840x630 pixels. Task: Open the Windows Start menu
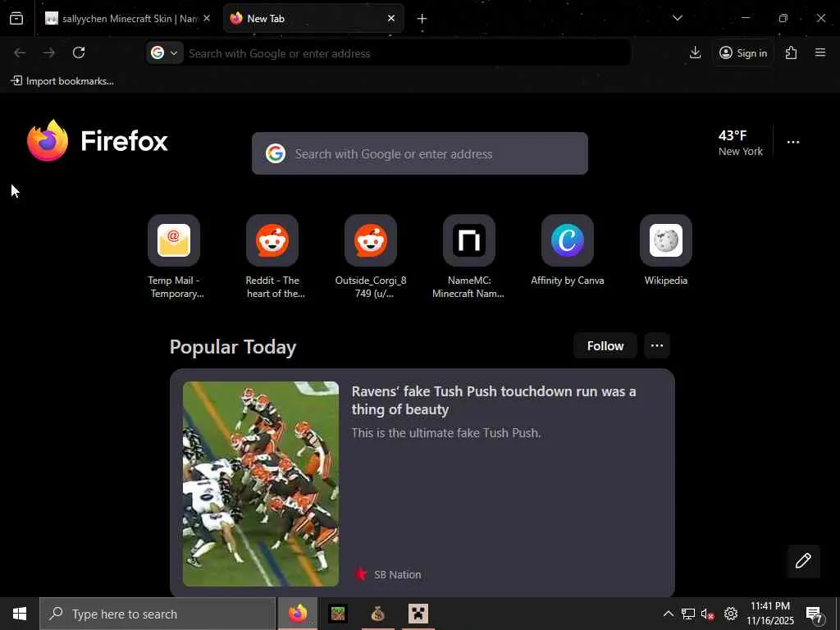pos(20,614)
